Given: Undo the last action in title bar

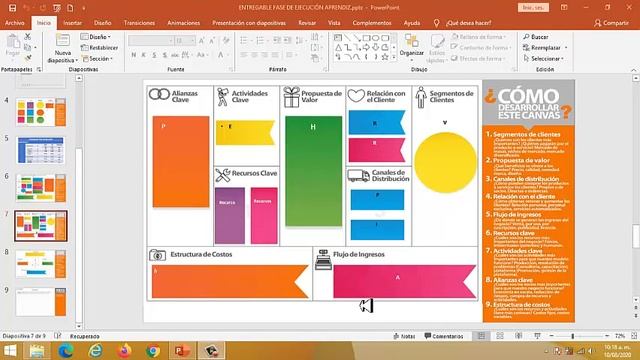Looking at the screenshot, I should coord(27,8).
